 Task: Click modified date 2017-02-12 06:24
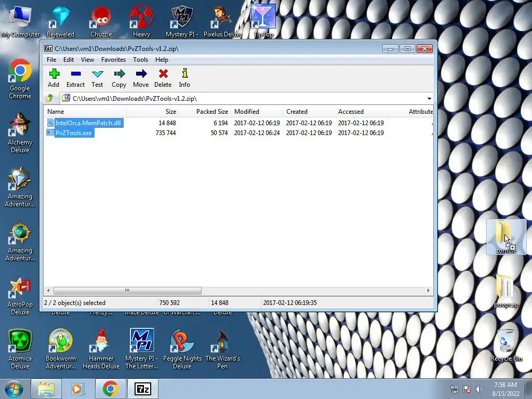257,132
